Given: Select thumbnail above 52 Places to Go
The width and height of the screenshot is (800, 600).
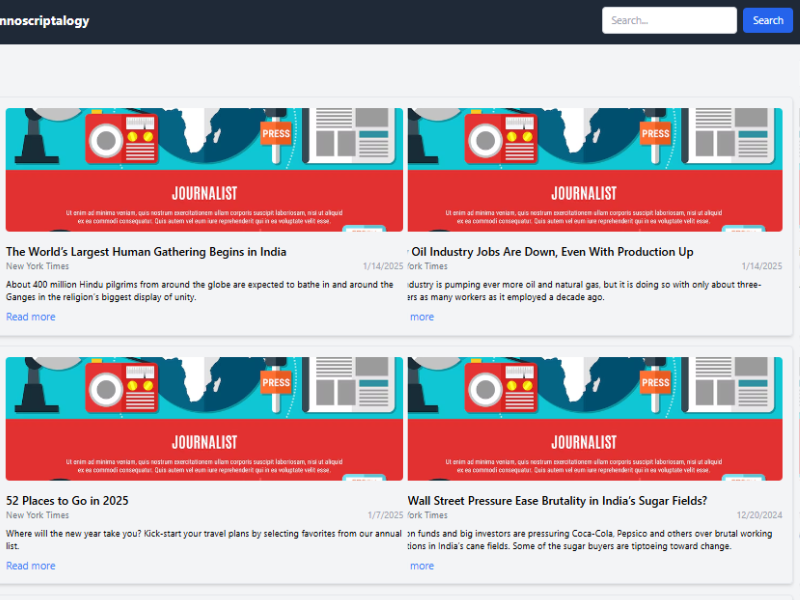Looking at the screenshot, I should [x=204, y=418].
